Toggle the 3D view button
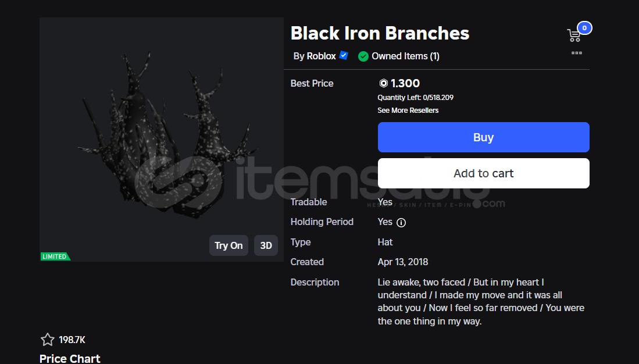The height and width of the screenshot is (364, 639). coord(266,245)
